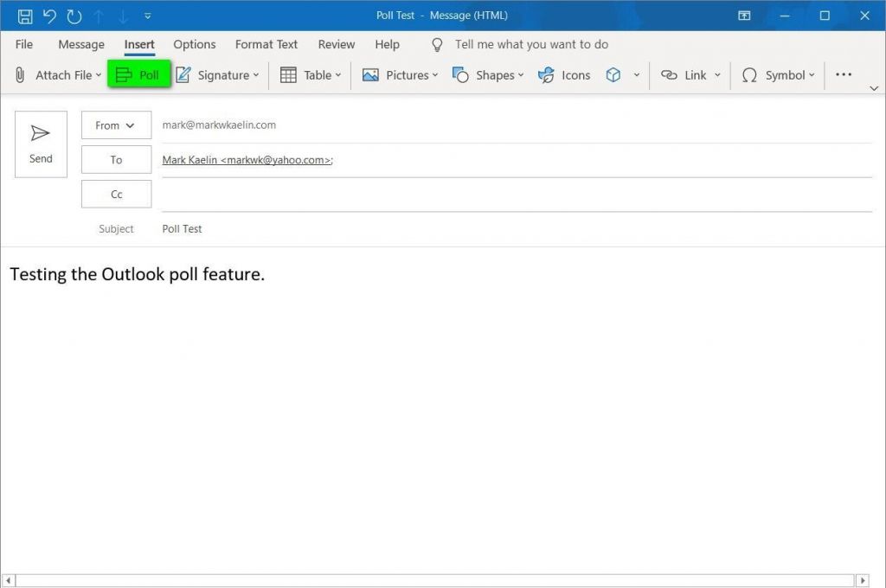This screenshot has width=886, height=588.
Task: Insert a Symbol
Action: tap(777, 74)
